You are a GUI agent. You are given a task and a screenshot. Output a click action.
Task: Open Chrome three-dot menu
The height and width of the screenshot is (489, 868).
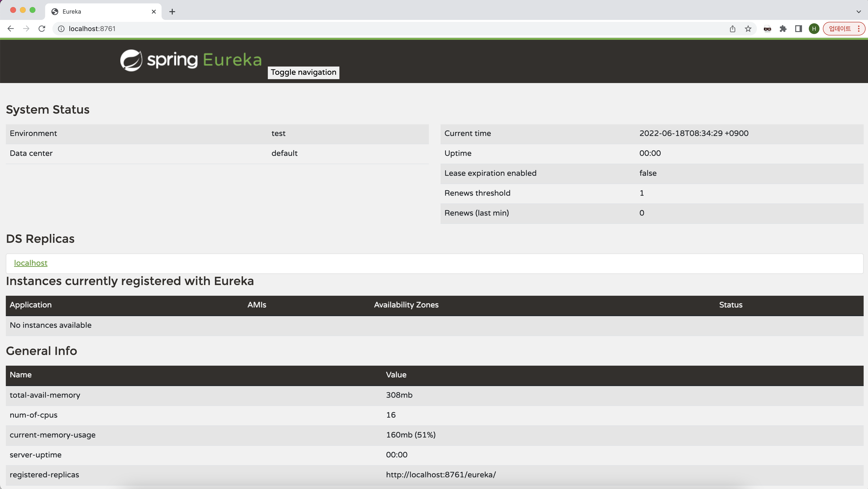pos(859,29)
